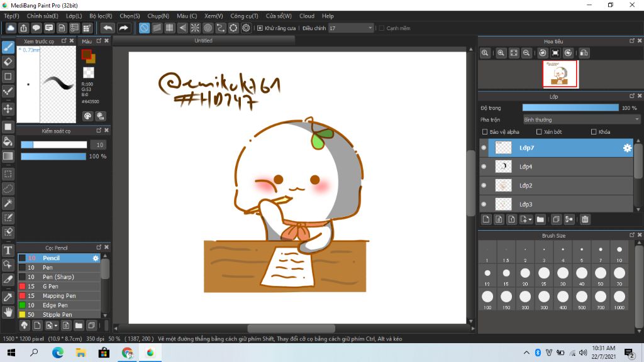644x362 pixels.
Task: Select the Edge Pen brush
Action: tap(58, 305)
